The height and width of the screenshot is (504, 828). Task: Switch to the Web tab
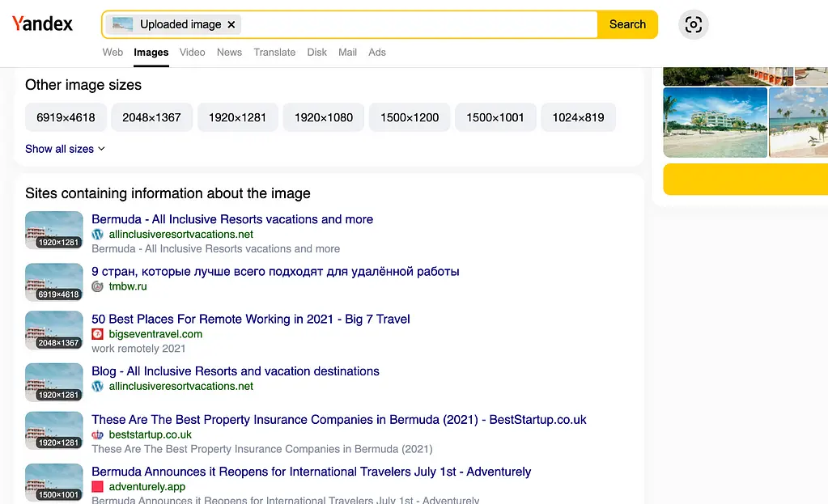click(x=113, y=52)
